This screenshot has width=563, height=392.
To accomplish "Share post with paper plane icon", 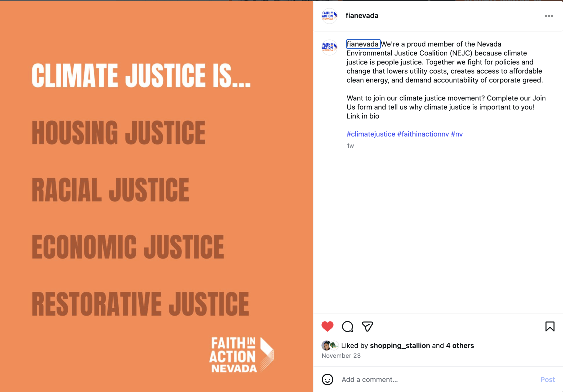I will pos(367,326).
